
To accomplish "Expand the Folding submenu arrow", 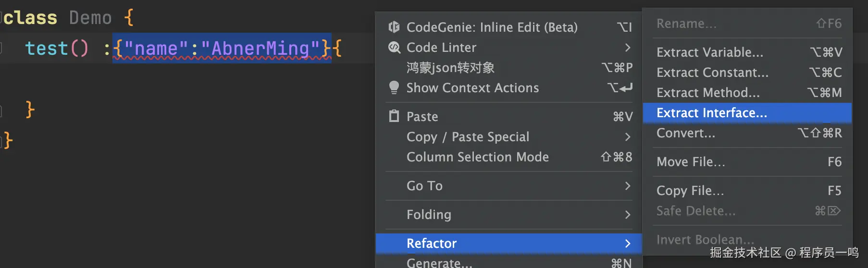I will pos(627,215).
